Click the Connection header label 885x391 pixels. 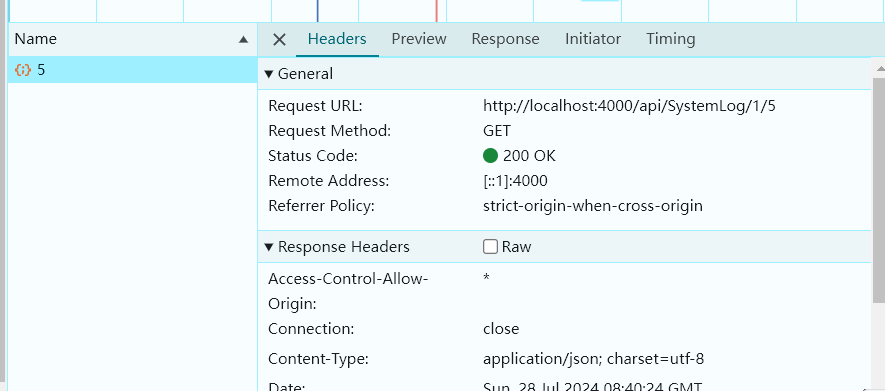[311, 328]
